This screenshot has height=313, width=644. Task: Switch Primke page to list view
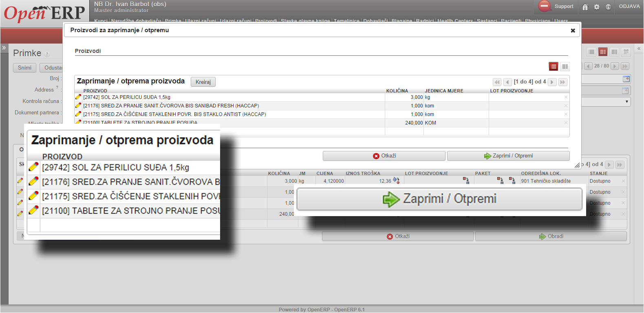pos(591,52)
